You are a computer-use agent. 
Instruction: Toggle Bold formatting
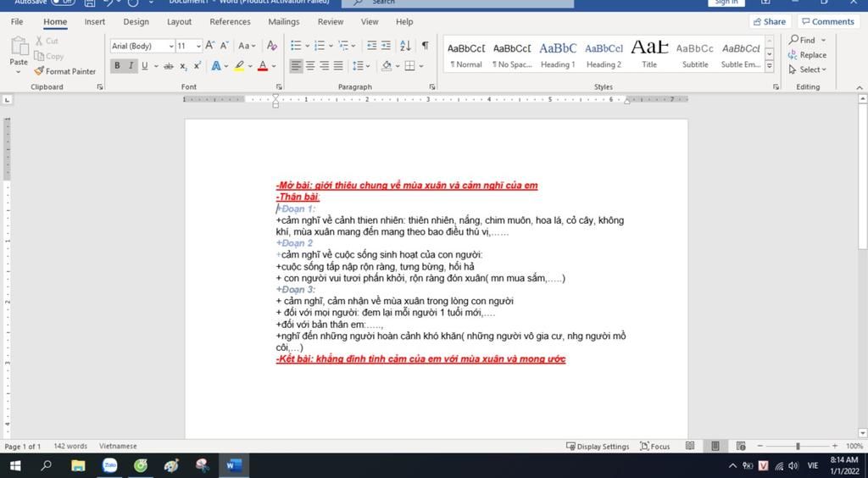[117, 66]
